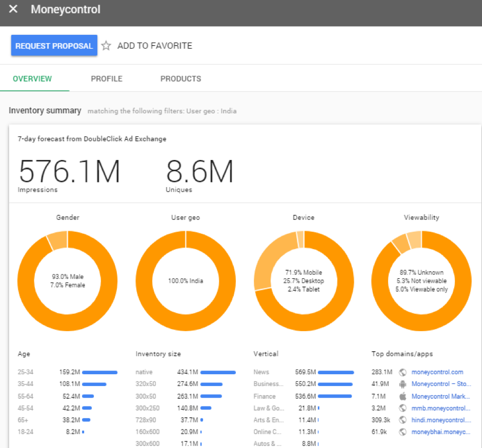Switch to the PROFILE tab
The image size is (482, 448).
pos(106,78)
